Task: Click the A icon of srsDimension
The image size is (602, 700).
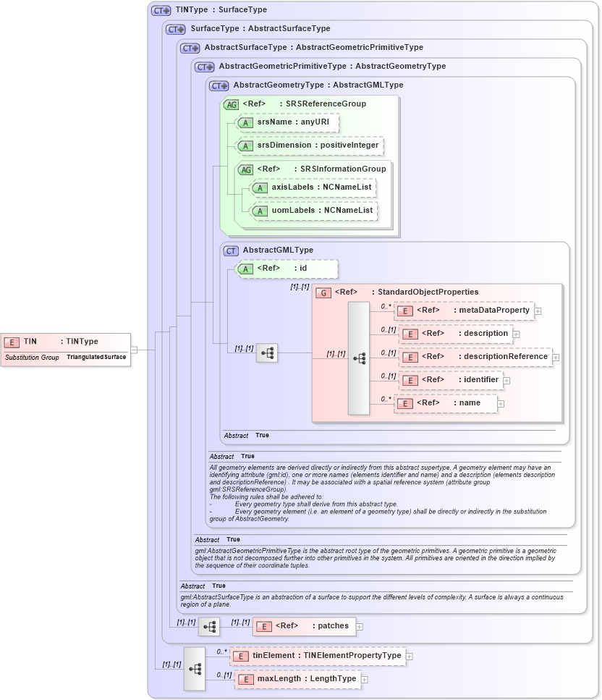Action: (x=245, y=146)
